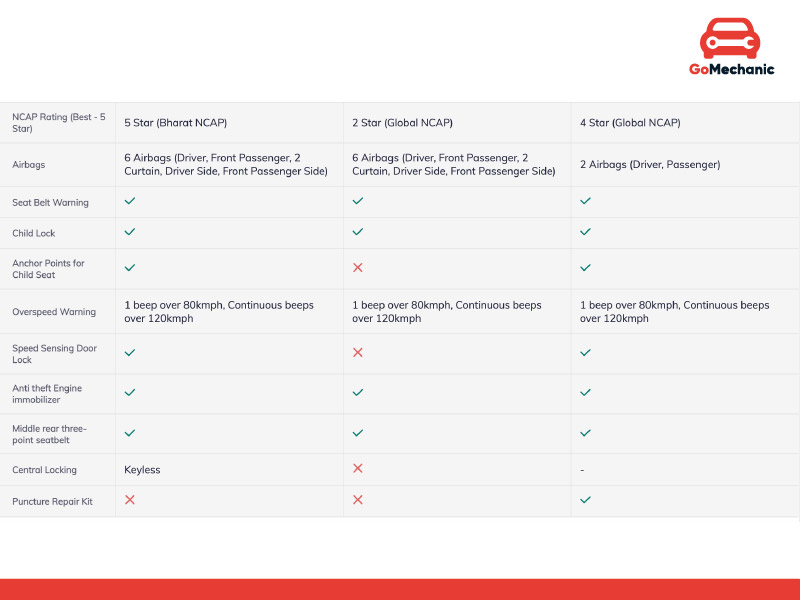Viewport: 800px width, 600px height.
Task: Click the green check in Puncture Repair Kit row
Action: click(x=586, y=499)
